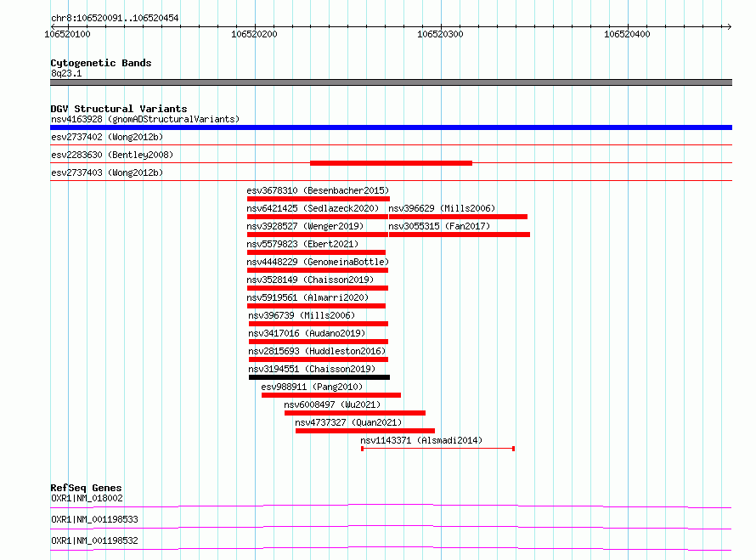Click the red nsv396629 Mills2006 bar
The height and width of the screenshot is (560, 756).
pyautogui.click(x=458, y=217)
